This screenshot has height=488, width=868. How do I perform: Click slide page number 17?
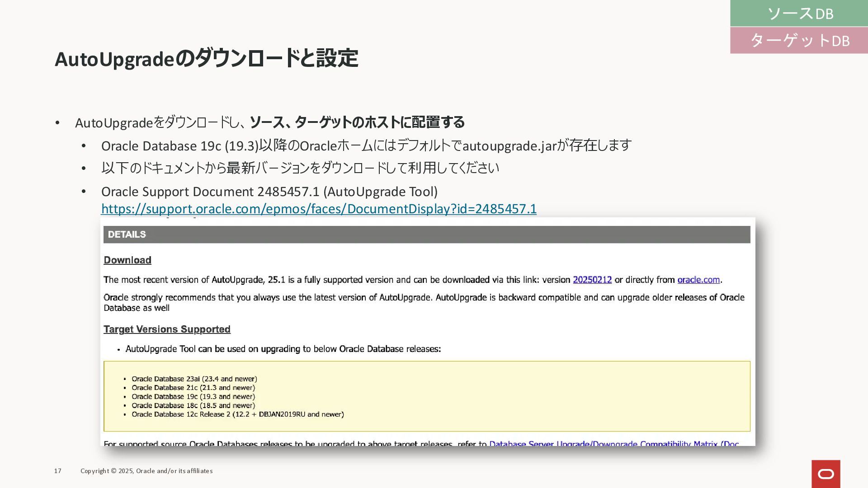[58, 471]
